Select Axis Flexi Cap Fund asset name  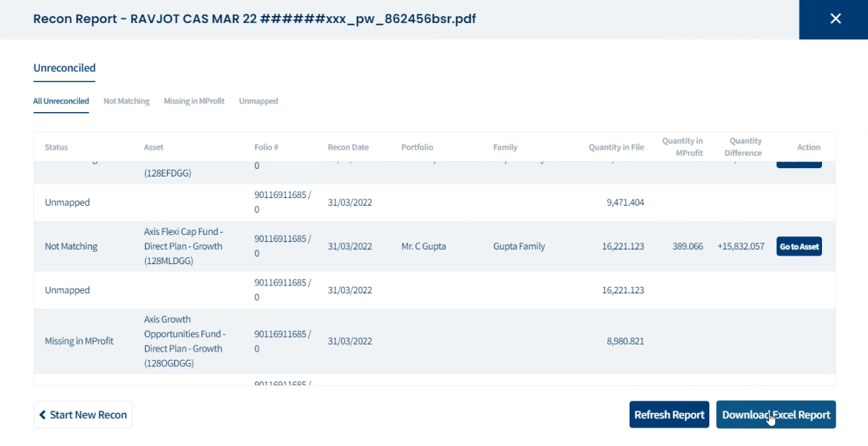pos(183,246)
